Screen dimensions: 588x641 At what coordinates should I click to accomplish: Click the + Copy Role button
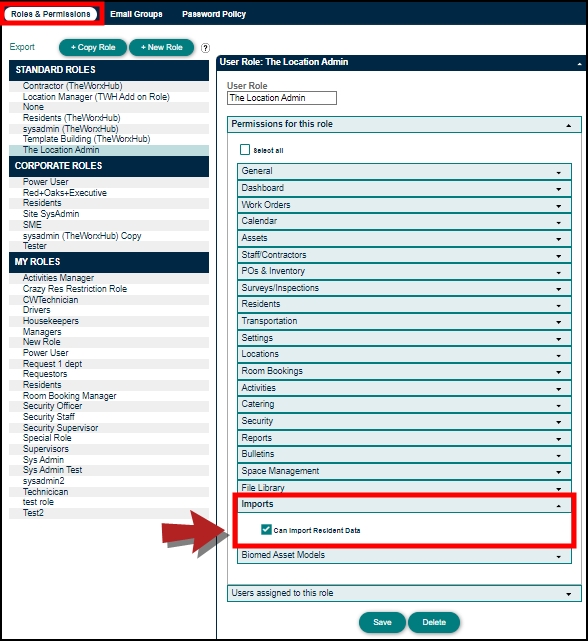[x=93, y=47]
